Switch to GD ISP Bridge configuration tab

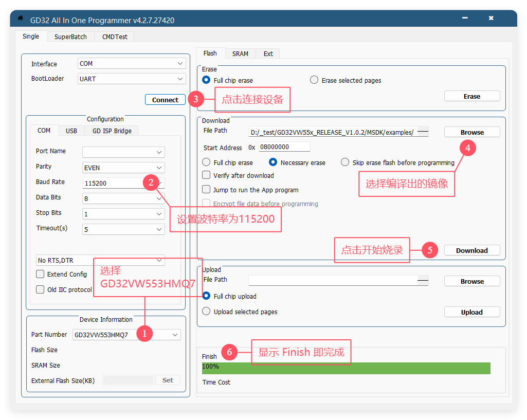pos(112,131)
